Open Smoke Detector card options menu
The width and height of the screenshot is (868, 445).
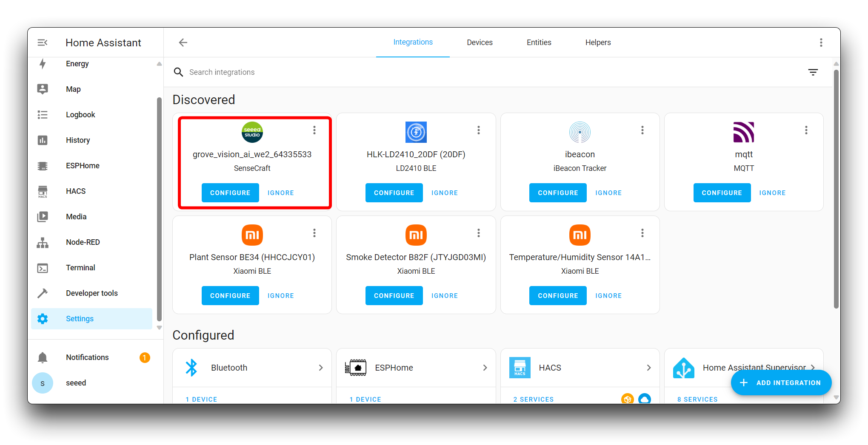click(x=479, y=233)
